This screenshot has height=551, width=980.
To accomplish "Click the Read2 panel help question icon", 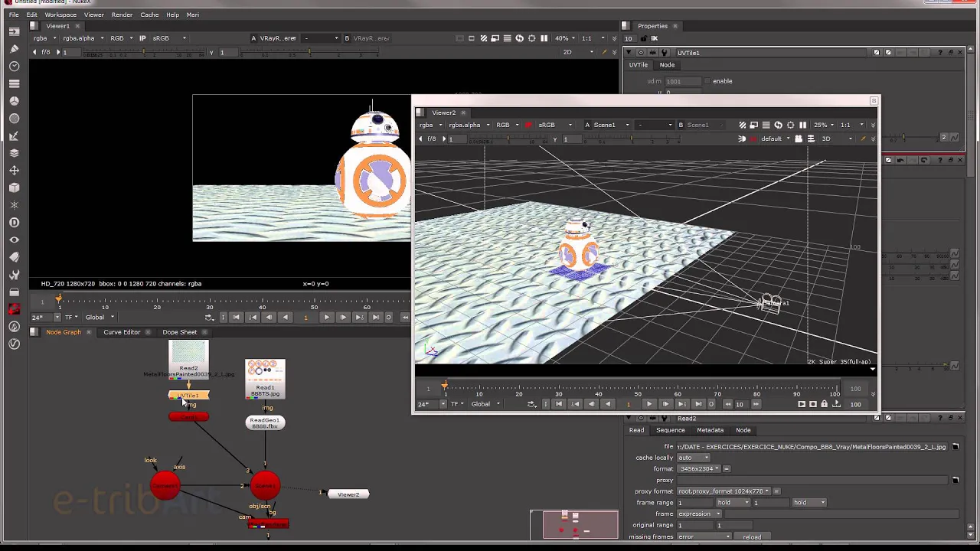I will [941, 419].
